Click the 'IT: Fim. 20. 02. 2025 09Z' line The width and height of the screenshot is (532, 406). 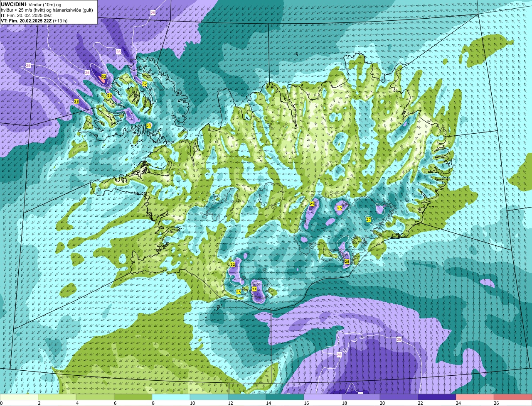pos(26,15)
